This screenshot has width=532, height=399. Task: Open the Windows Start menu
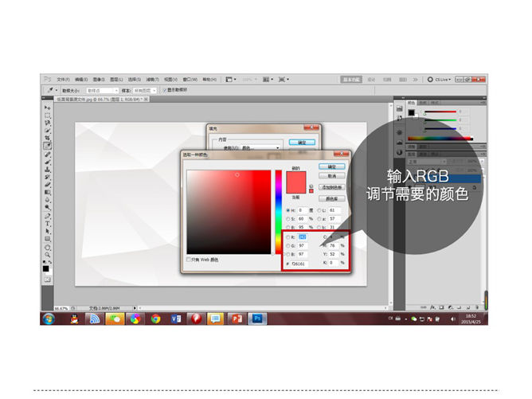49,319
